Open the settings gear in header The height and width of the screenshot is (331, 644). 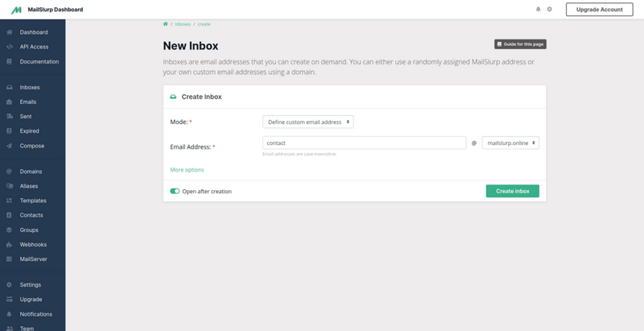550,9
